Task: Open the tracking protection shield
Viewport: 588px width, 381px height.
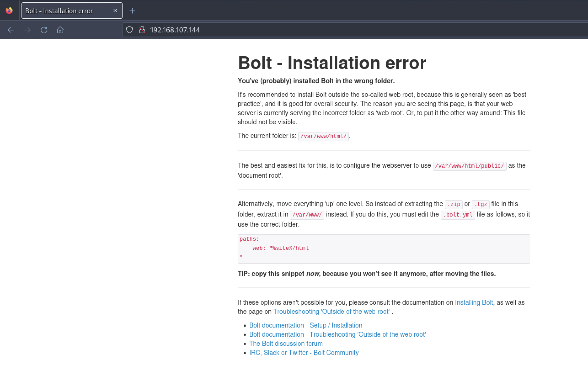Action: 129,30
